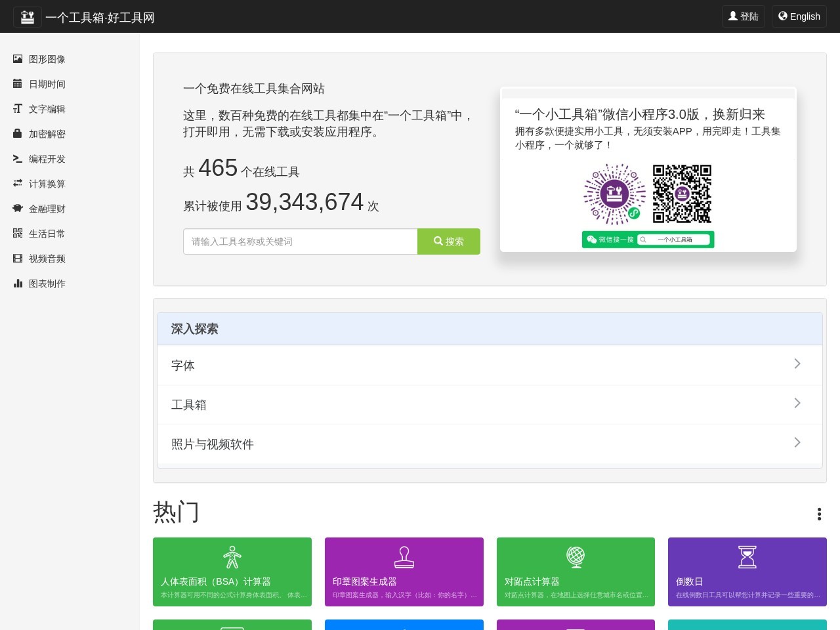Expand the 工具箱 row chevron
Image resolution: width=840 pixels, height=630 pixels.
[x=797, y=403]
